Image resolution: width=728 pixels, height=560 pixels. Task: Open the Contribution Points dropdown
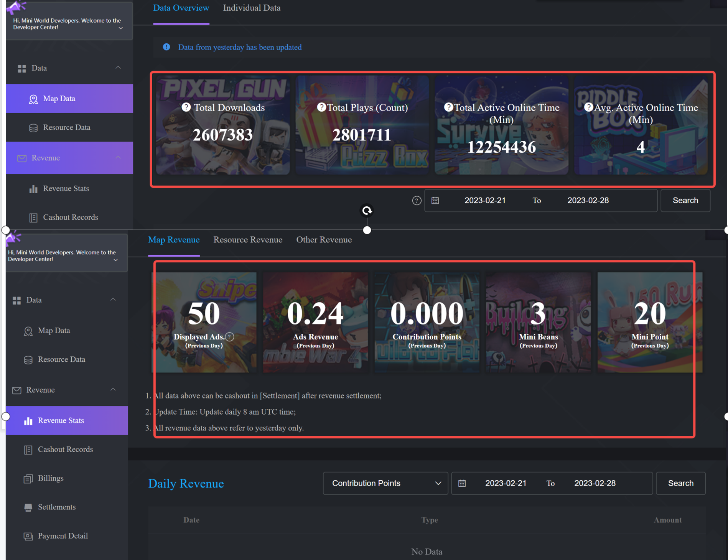coord(385,483)
